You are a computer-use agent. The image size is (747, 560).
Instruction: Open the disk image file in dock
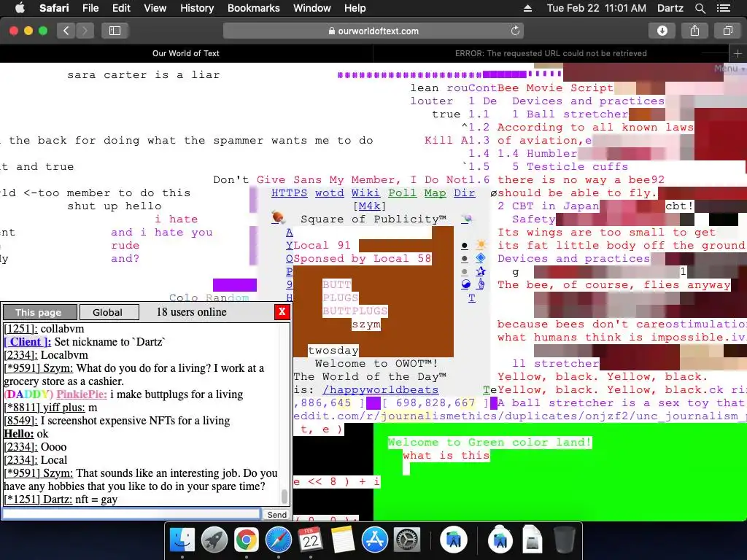[x=532, y=540]
